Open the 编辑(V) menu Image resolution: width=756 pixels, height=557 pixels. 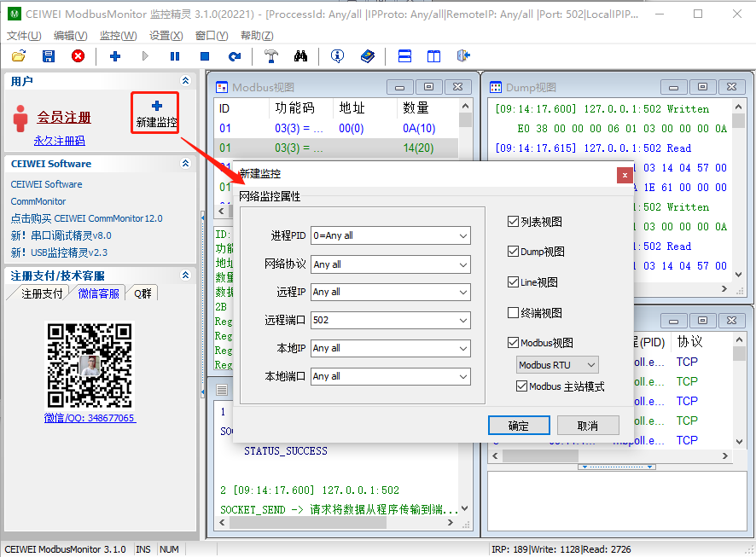tap(70, 36)
